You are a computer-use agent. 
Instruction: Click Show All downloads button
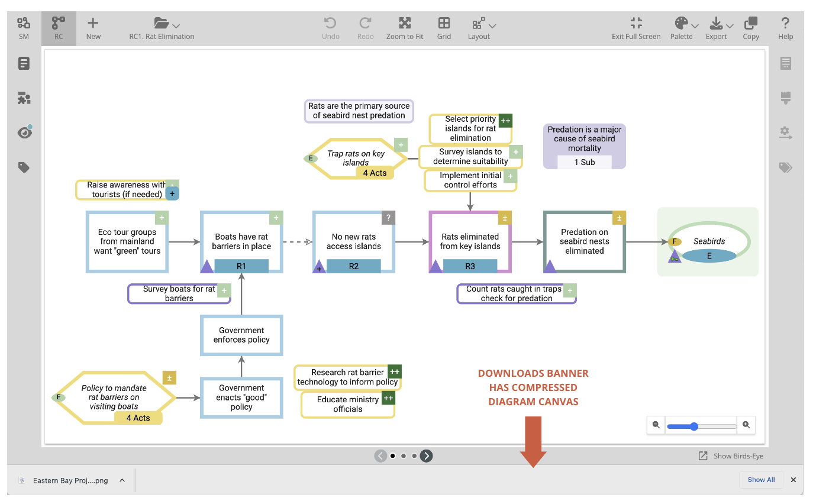tap(761, 480)
